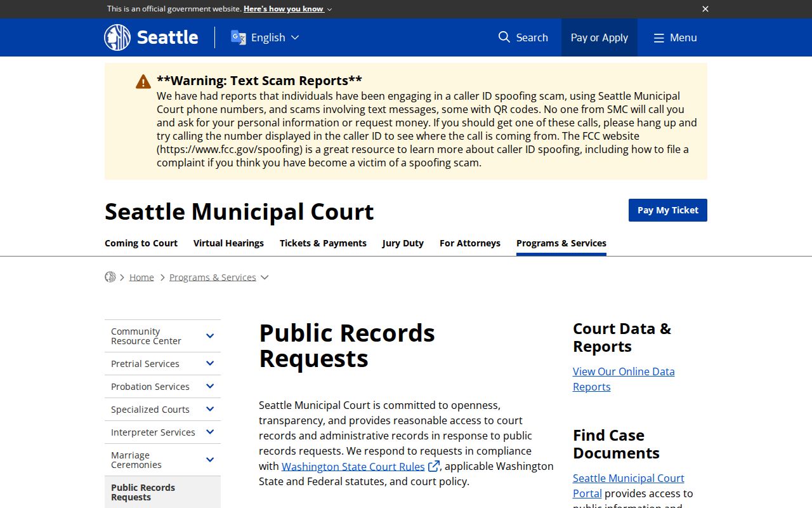Open Specialized Courts sidebar link
The image size is (812, 508).
pos(150,410)
